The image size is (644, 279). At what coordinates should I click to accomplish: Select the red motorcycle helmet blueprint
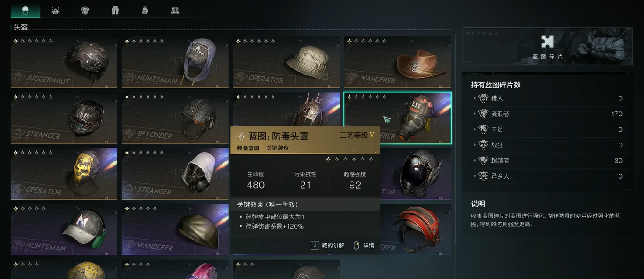pyautogui.click(x=415, y=229)
